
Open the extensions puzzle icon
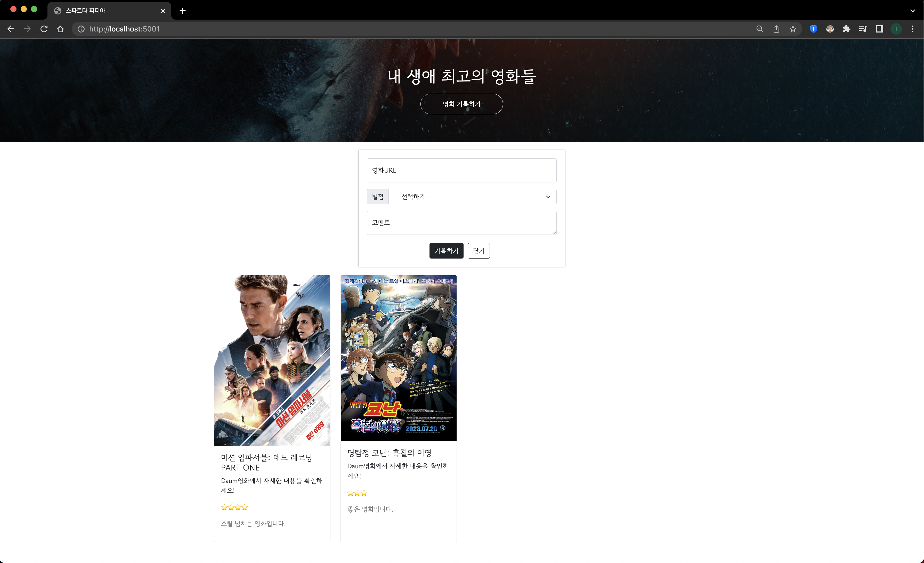click(x=846, y=29)
